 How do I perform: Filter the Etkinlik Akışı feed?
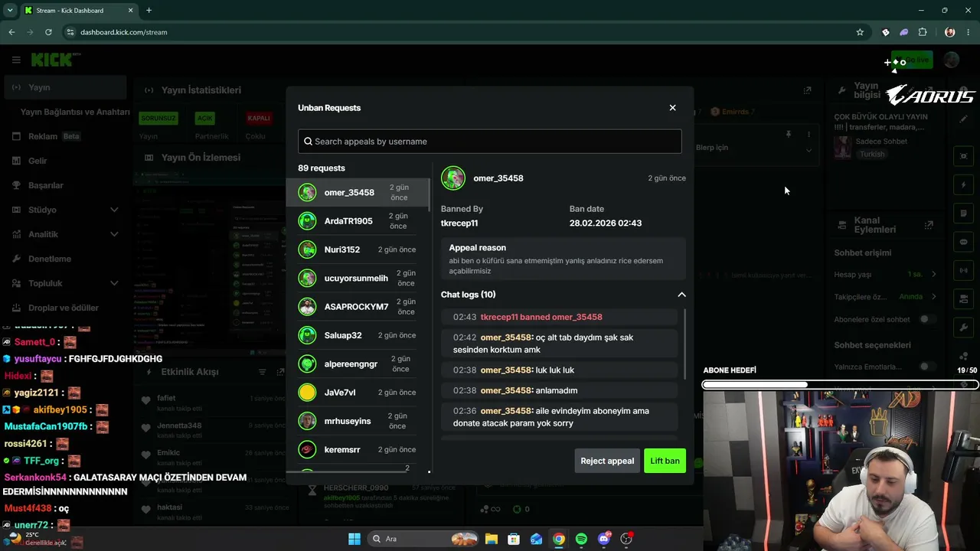coord(262,372)
